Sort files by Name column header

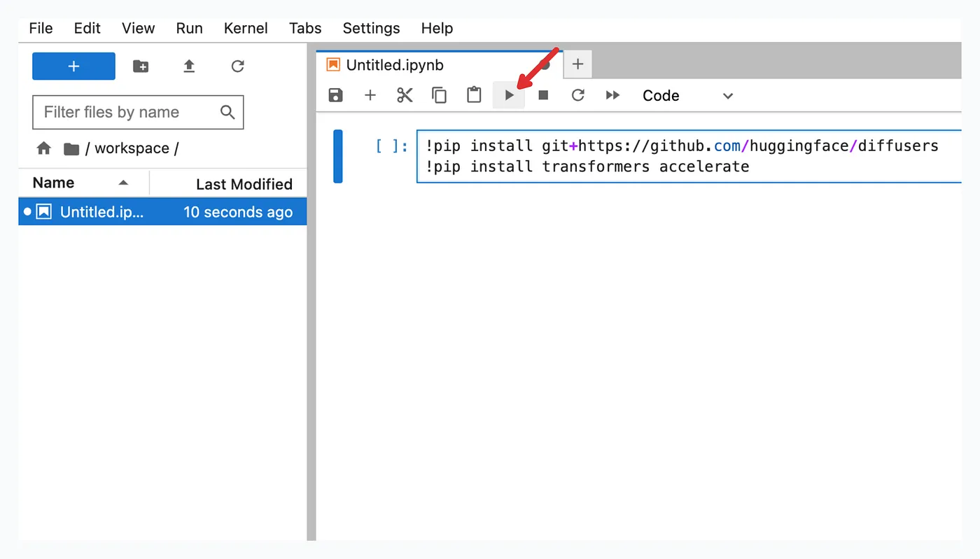pyautogui.click(x=83, y=183)
